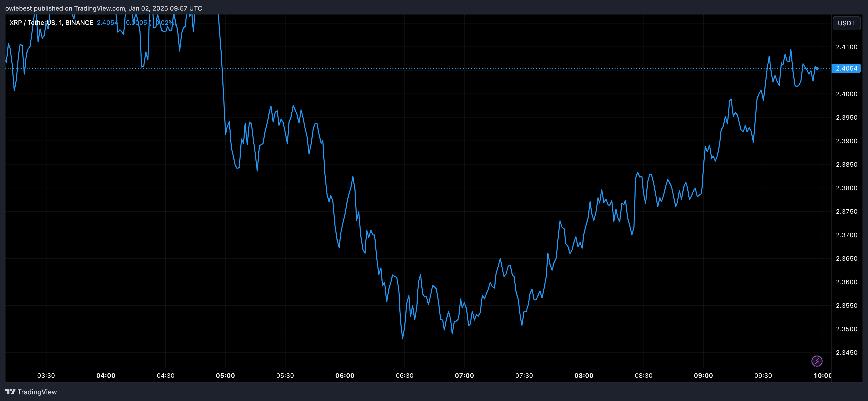Click the TradingView logo in footer
Viewport: 868px width, 401px height.
click(x=31, y=392)
